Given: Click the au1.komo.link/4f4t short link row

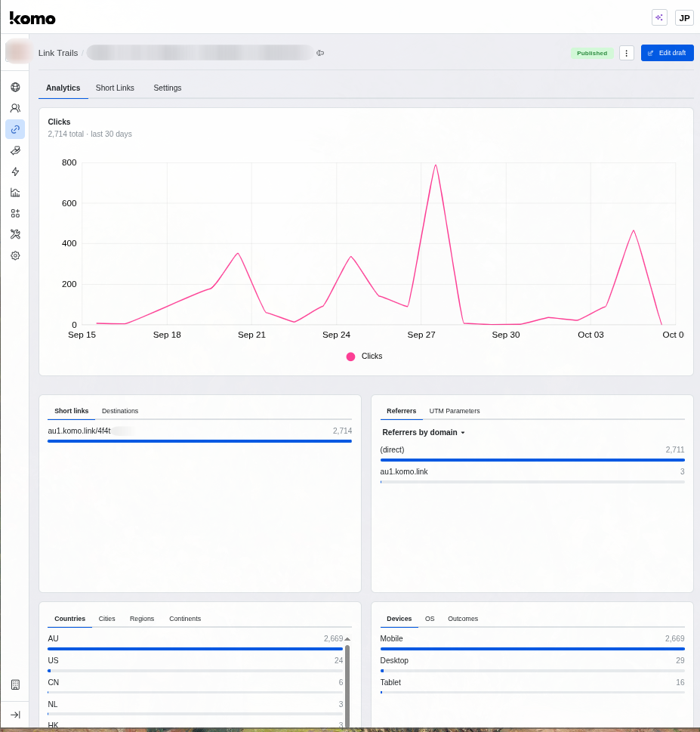Looking at the screenshot, I should (x=200, y=434).
